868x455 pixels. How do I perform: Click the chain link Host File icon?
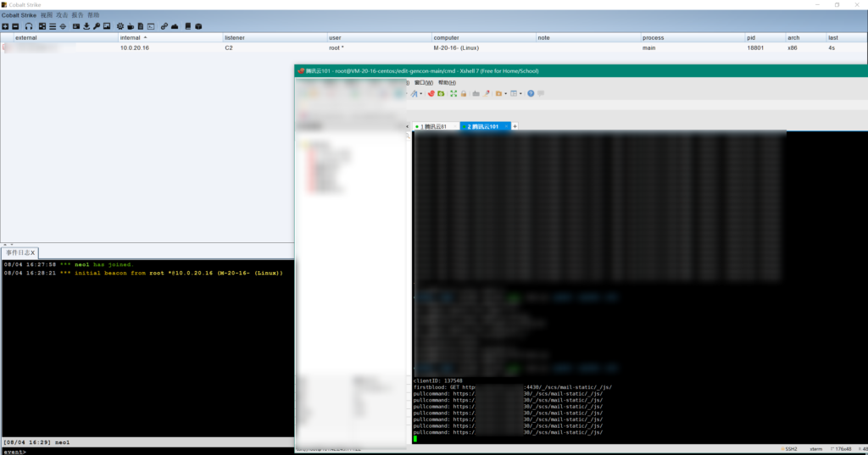[164, 26]
